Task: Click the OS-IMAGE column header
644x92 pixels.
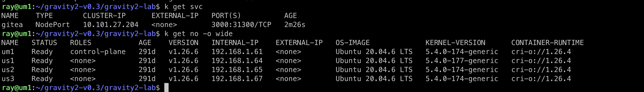Action: (x=353, y=43)
